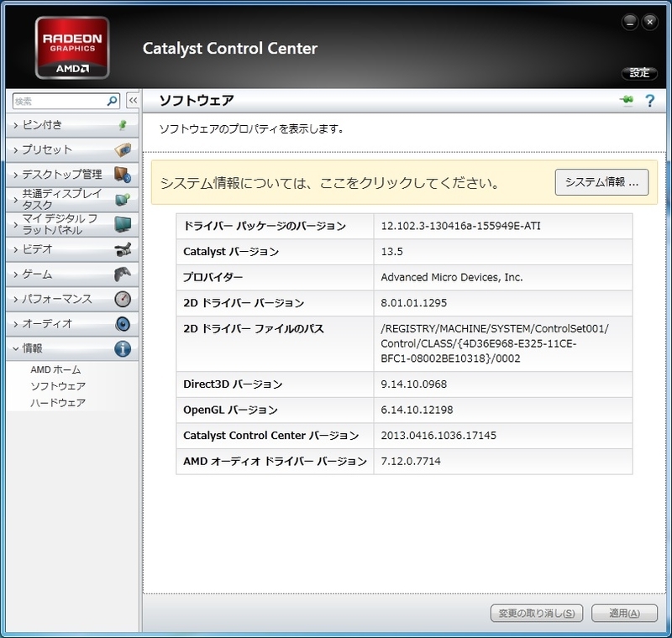Click the システム情報 ... button
672x638 pixels.
(x=601, y=182)
